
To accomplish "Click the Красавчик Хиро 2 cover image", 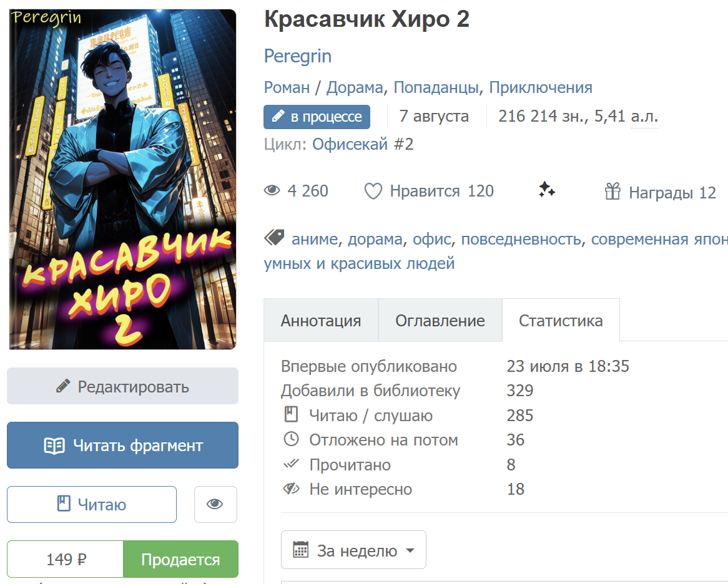I will click(122, 179).
